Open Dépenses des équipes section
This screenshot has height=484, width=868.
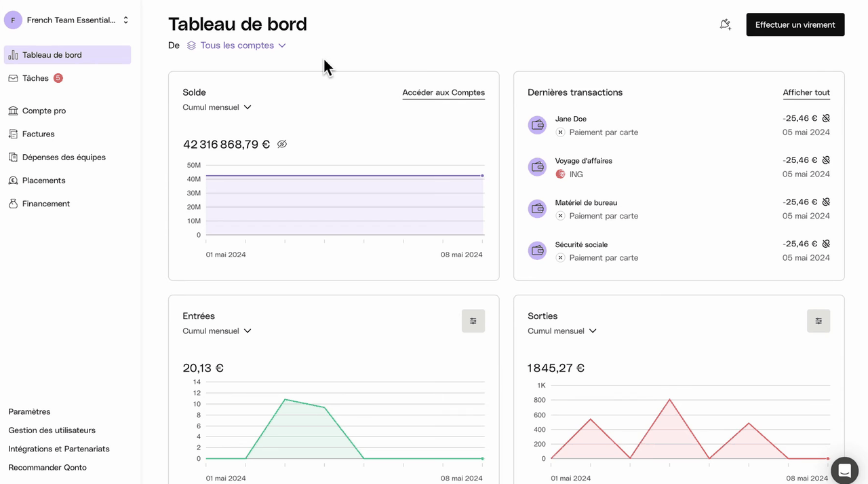click(67, 157)
